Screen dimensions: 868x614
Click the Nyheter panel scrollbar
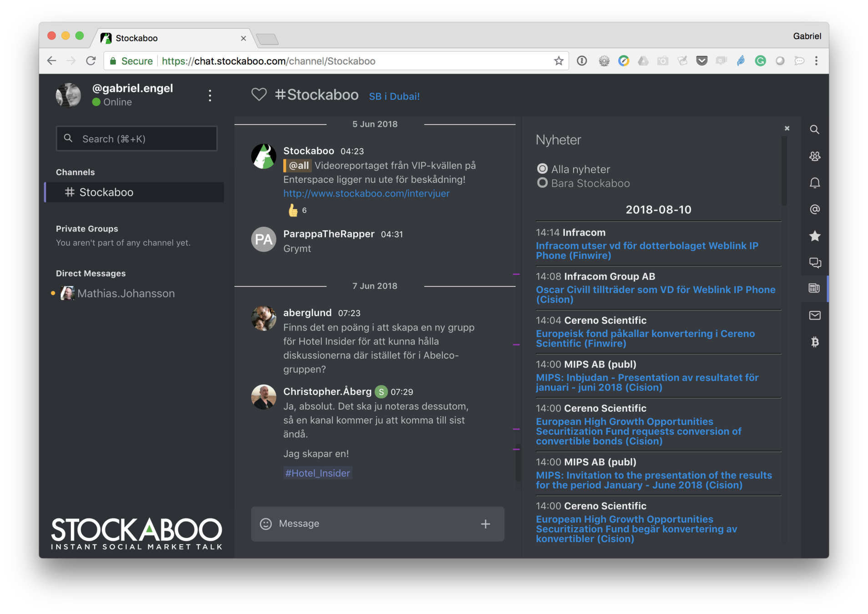click(784, 171)
